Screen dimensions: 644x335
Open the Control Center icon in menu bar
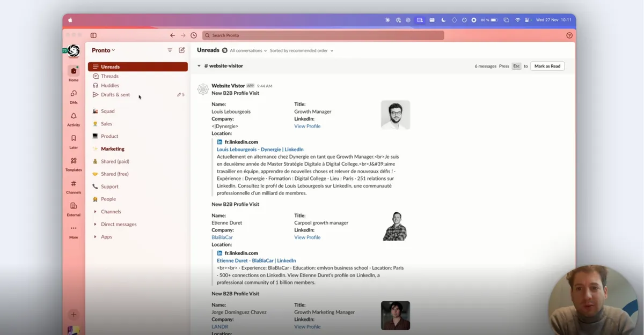529,20
